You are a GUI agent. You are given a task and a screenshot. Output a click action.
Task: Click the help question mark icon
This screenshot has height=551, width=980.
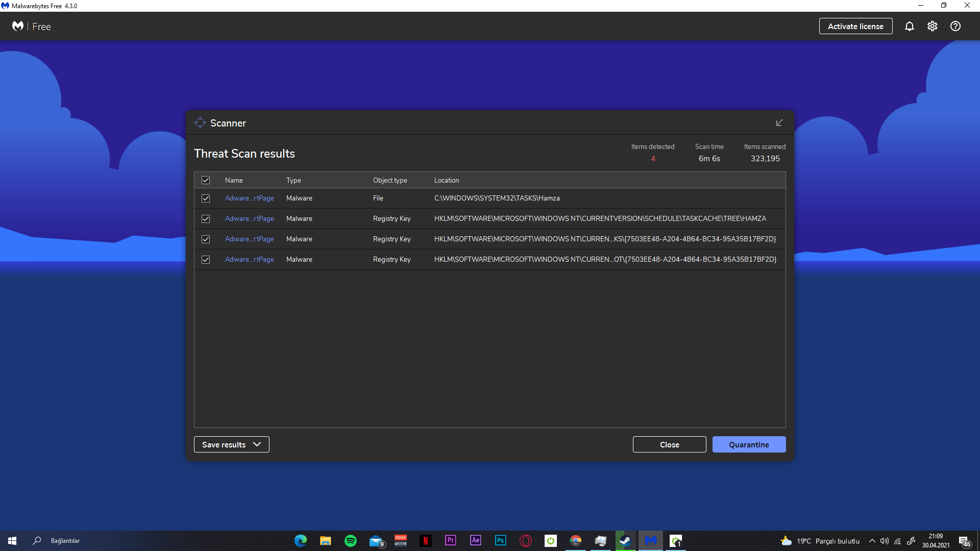[x=955, y=26]
